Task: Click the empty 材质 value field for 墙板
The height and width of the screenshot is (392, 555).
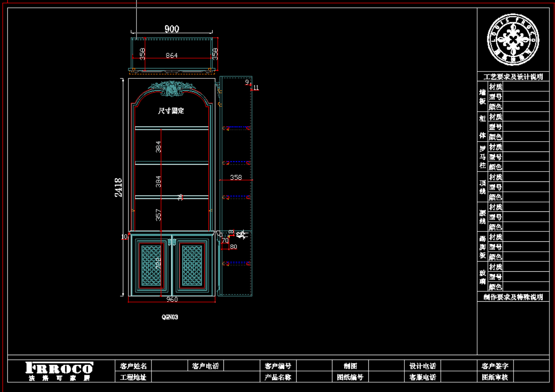Action: 526,87
